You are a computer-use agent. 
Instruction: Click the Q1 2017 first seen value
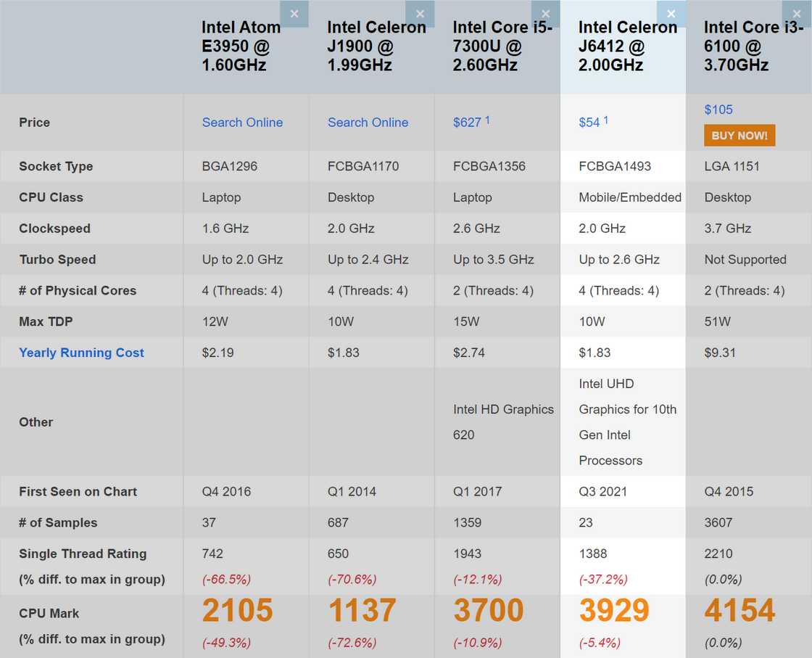click(x=478, y=492)
